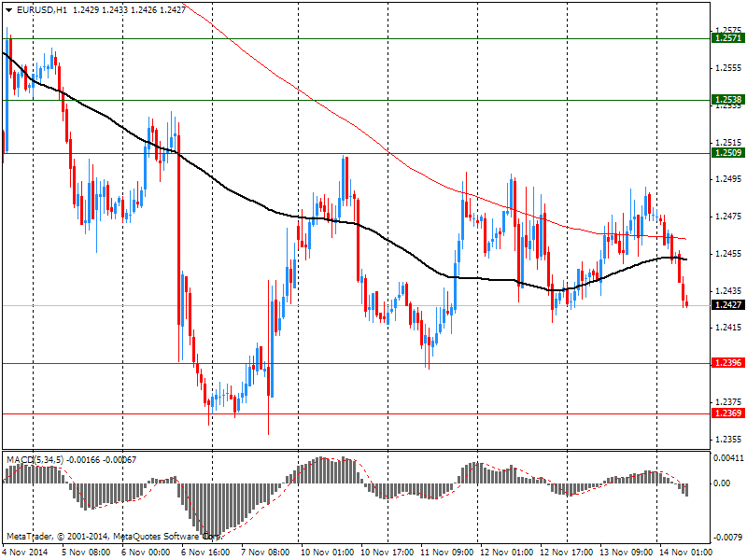Image resolution: width=747 pixels, height=560 pixels.
Task: Click the 12 Nov 01:00 time label
Action: click(507, 552)
